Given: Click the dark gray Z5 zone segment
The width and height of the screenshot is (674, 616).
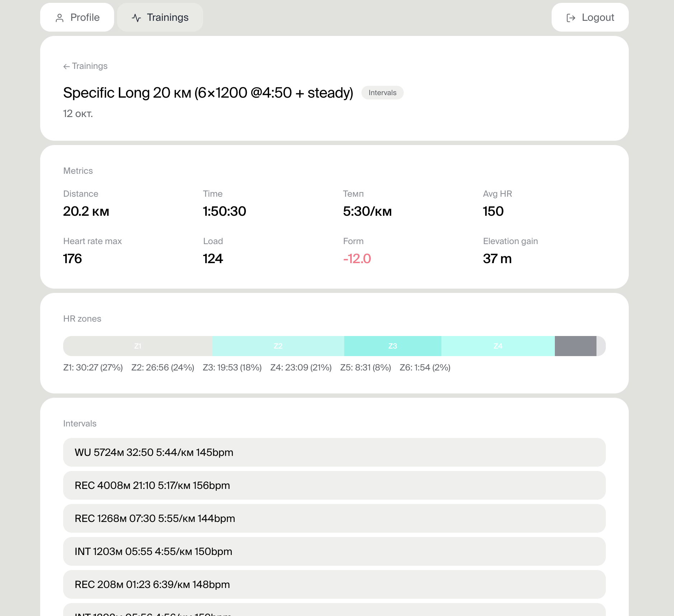Looking at the screenshot, I should [575, 346].
